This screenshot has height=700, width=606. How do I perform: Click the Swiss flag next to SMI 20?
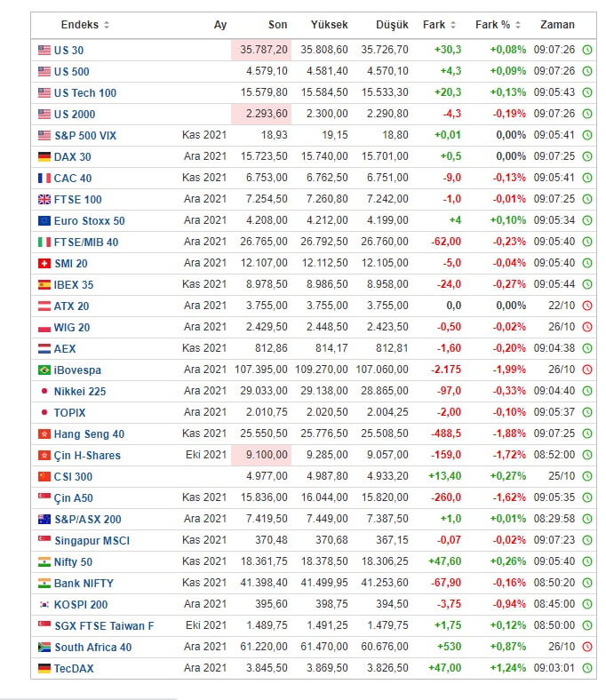(x=44, y=264)
